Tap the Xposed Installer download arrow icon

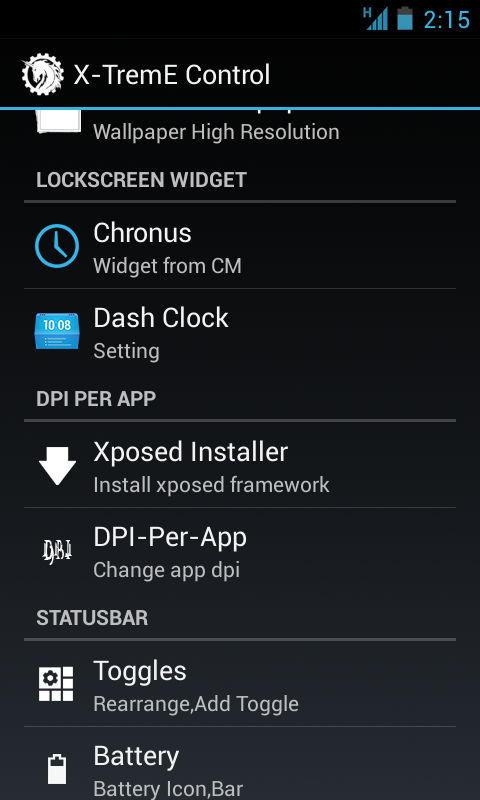coord(57,466)
